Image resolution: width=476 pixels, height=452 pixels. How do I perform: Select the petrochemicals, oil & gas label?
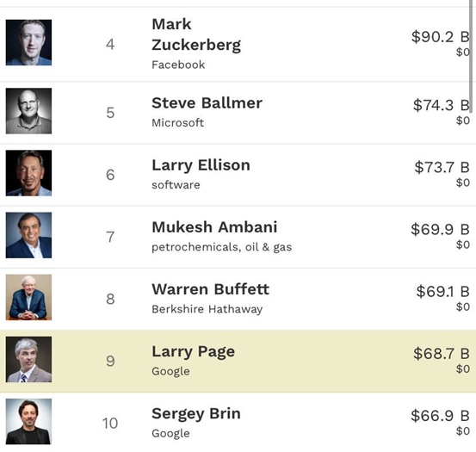tap(221, 247)
